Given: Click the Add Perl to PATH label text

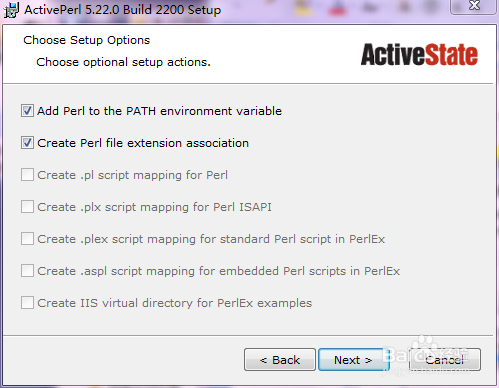Looking at the screenshot, I should click(x=159, y=111).
